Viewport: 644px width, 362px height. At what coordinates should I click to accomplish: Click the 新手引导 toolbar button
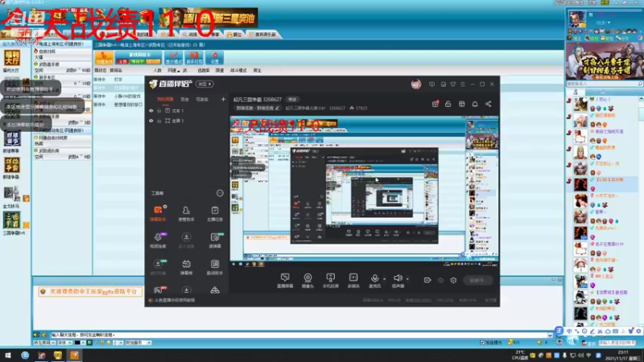click(194, 58)
